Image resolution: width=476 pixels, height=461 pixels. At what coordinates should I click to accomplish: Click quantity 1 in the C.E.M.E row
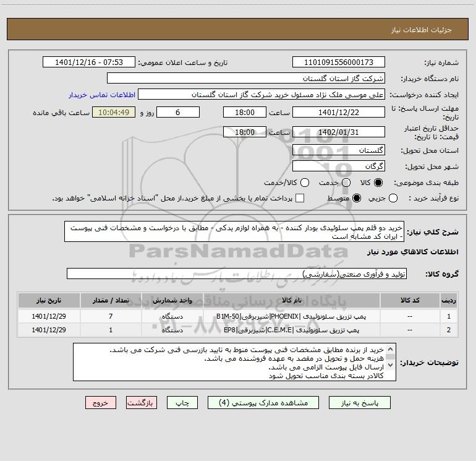111,330
